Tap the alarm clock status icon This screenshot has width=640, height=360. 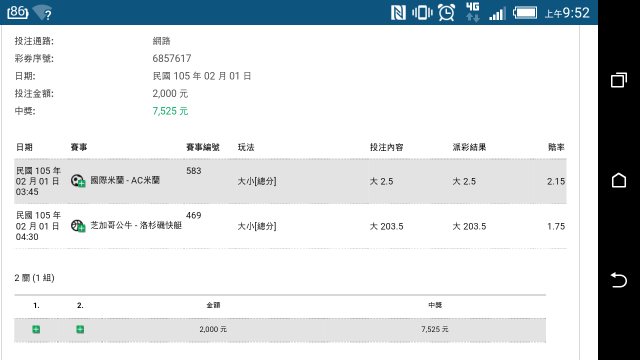pos(447,13)
